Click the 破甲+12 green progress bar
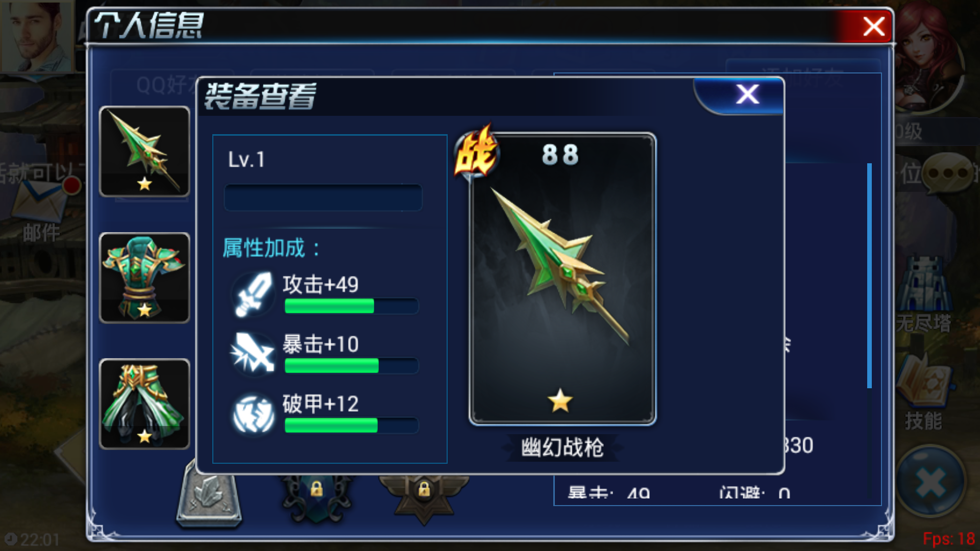This screenshot has height=551, width=980. pyautogui.click(x=352, y=425)
